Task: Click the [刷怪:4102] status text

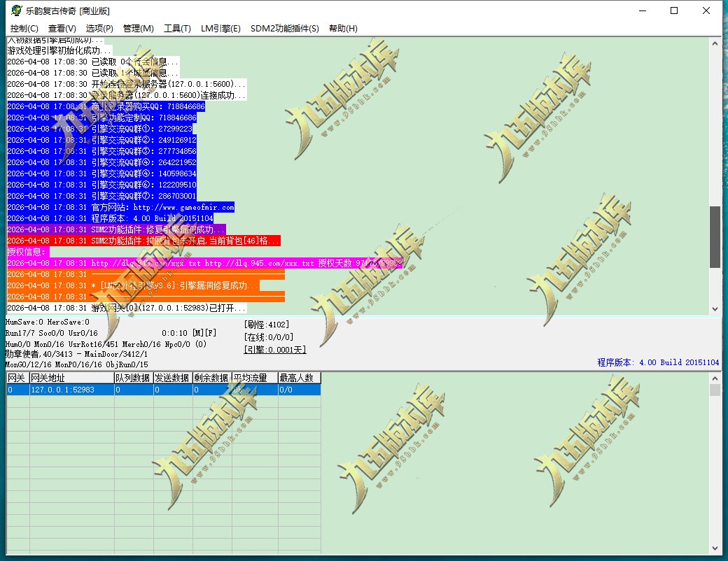Action: pos(267,325)
